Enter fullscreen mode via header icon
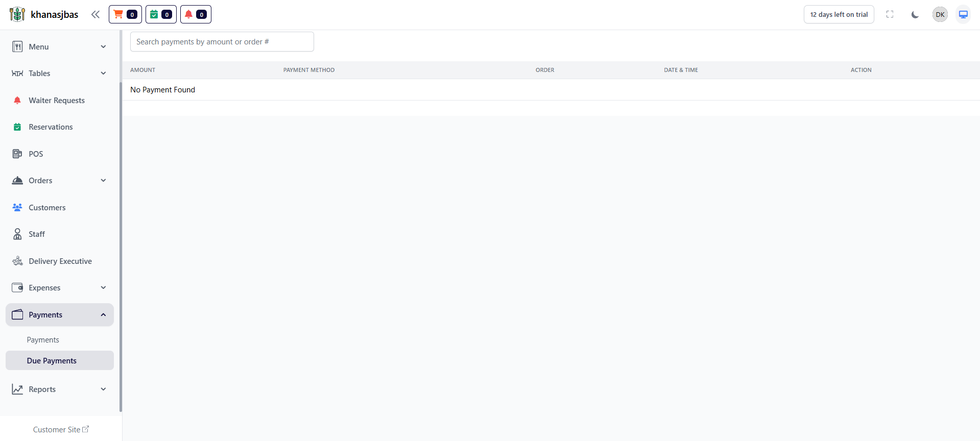 point(890,14)
